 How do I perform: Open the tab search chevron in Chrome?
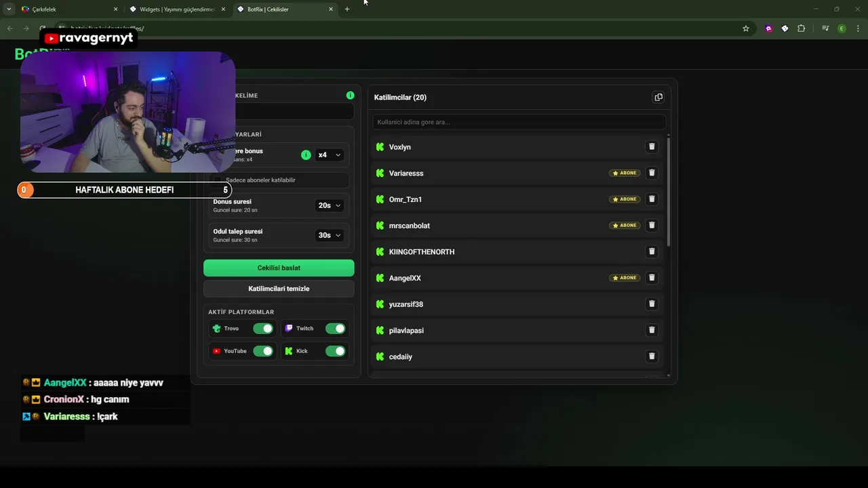(x=9, y=9)
